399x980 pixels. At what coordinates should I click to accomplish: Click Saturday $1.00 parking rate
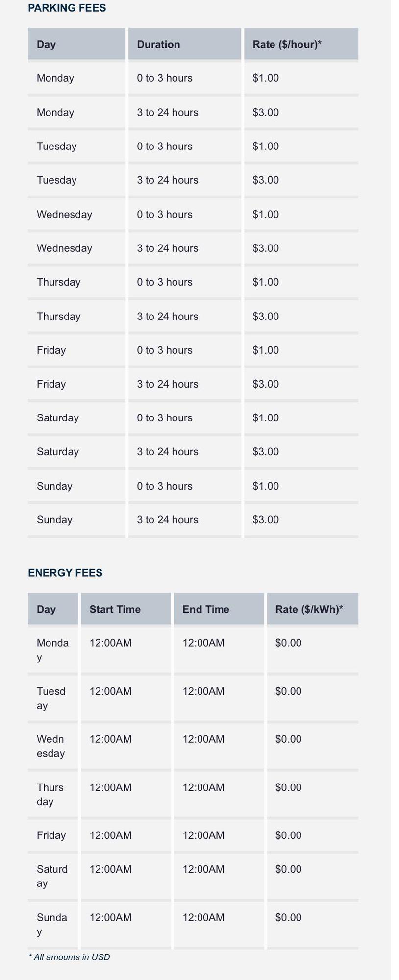click(x=266, y=418)
